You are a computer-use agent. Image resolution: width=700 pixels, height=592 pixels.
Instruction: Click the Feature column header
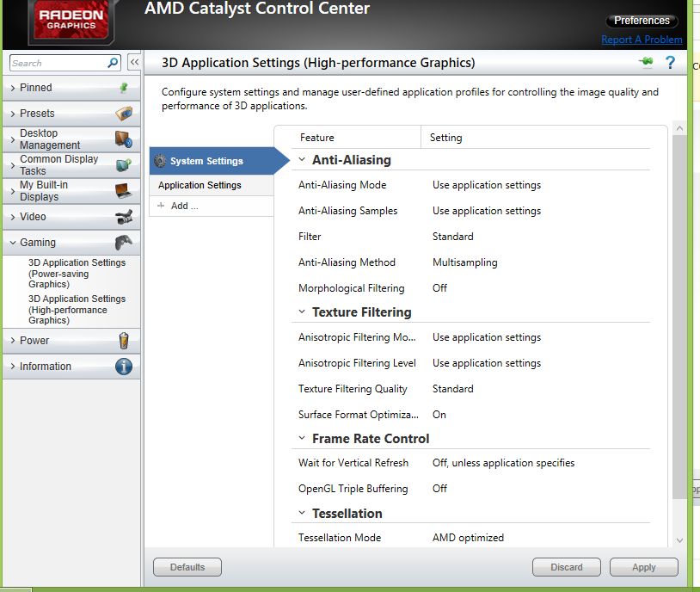317,138
